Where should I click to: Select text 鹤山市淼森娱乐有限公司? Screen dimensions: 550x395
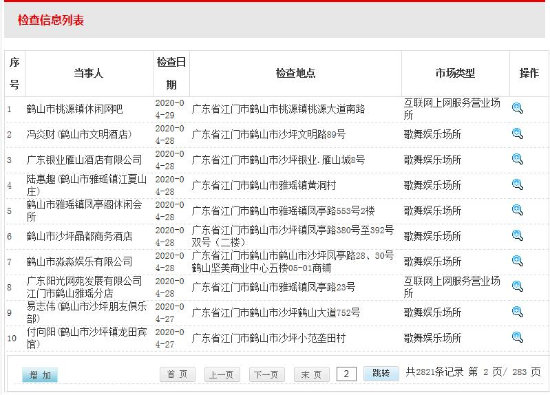pos(80,262)
